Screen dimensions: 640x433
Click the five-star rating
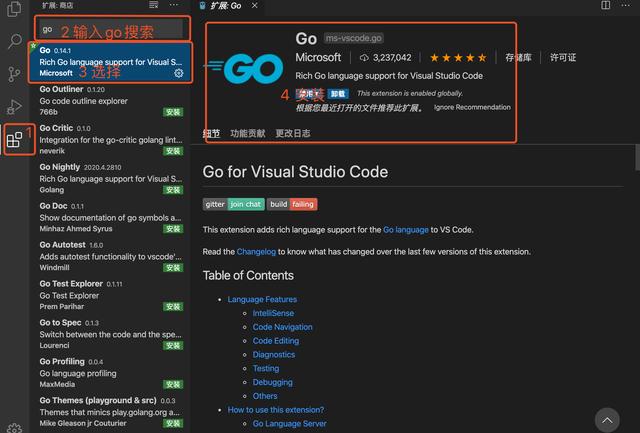pyautogui.click(x=458, y=58)
